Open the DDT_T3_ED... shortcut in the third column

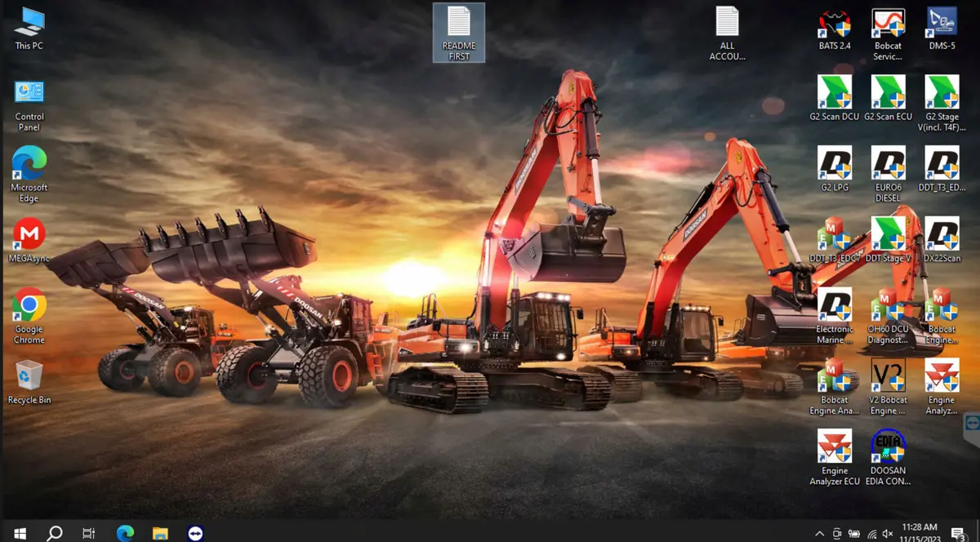tap(942, 169)
